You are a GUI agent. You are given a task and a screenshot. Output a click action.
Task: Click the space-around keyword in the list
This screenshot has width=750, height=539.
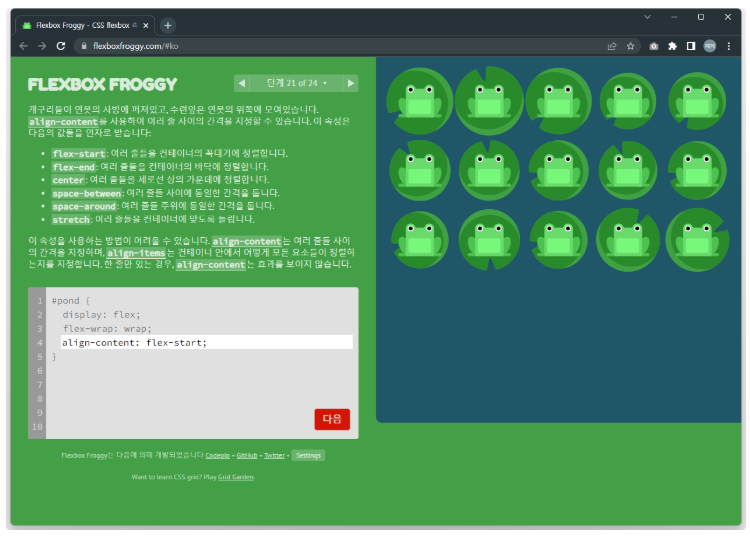(x=84, y=207)
